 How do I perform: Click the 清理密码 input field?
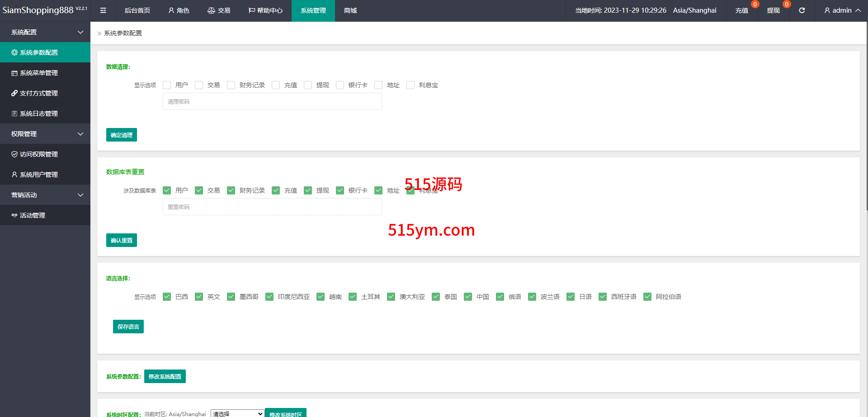pyautogui.click(x=272, y=102)
